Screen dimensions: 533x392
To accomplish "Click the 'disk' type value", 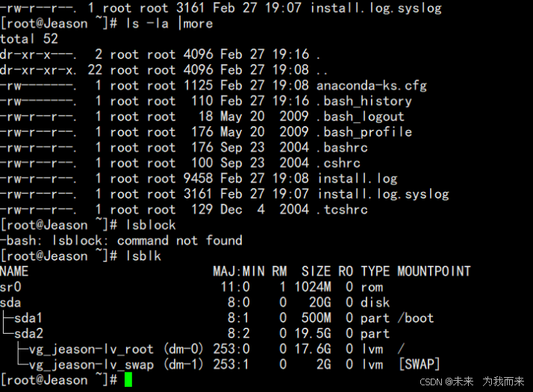I will (x=375, y=302).
